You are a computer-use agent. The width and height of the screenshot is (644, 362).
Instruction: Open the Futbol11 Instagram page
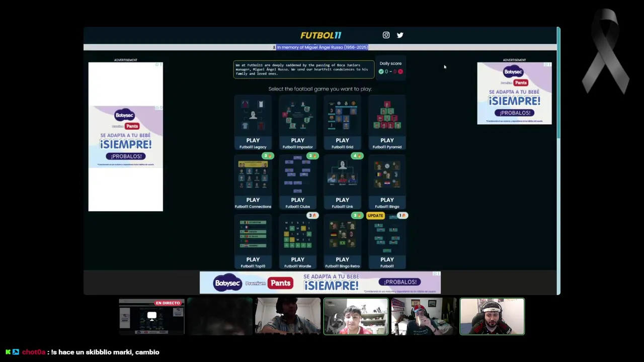(386, 35)
